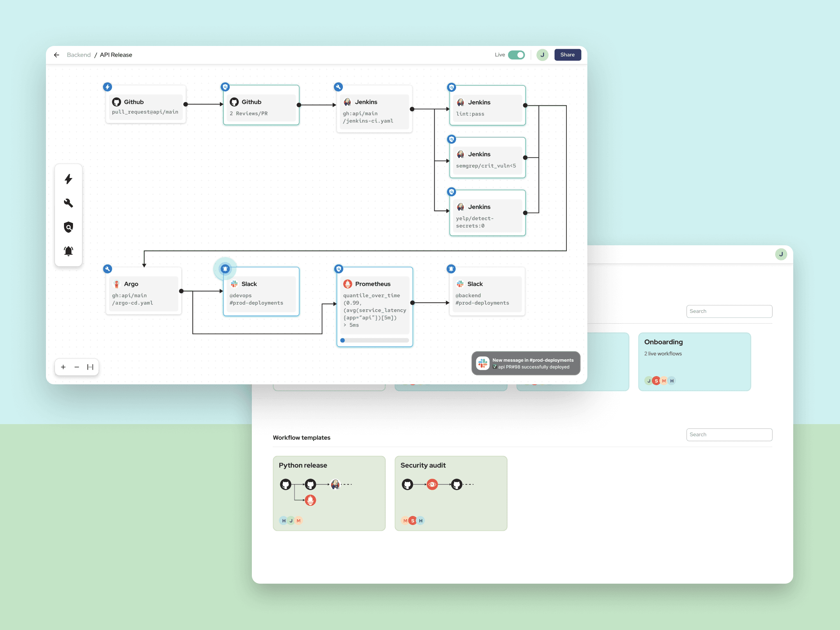Select the Jenkins semgrep/crit_vuln<5 node
This screenshot has width=840, height=630.
click(x=488, y=157)
